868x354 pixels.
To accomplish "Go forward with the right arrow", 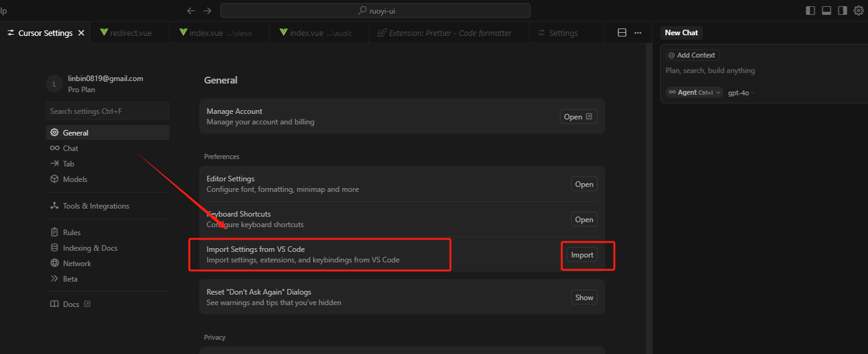I will click(x=207, y=11).
